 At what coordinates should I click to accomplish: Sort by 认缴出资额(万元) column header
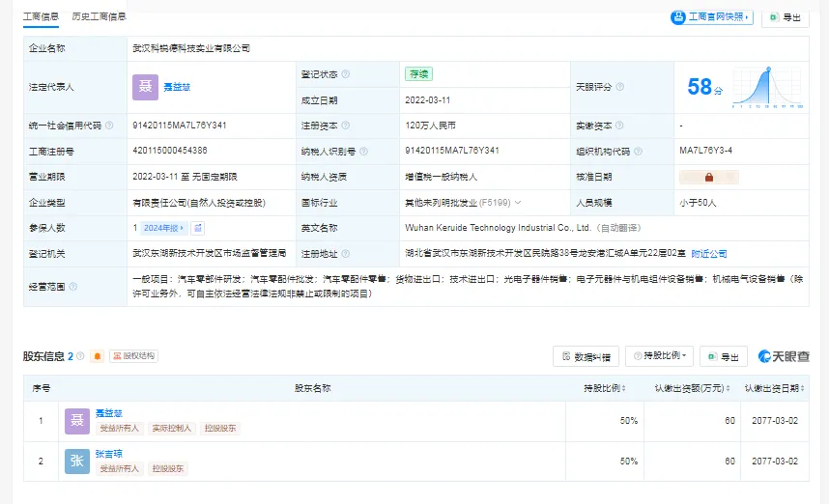point(692,388)
